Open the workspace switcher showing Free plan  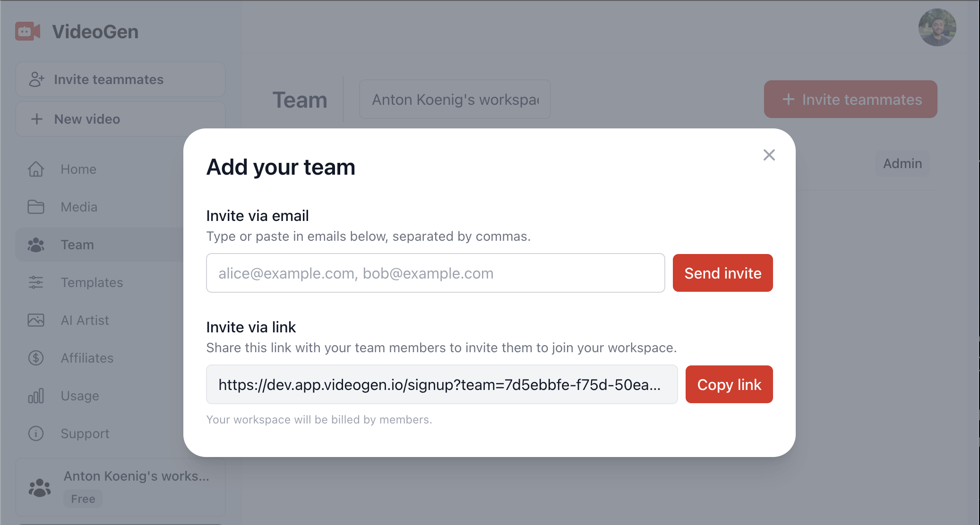(120, 487)
